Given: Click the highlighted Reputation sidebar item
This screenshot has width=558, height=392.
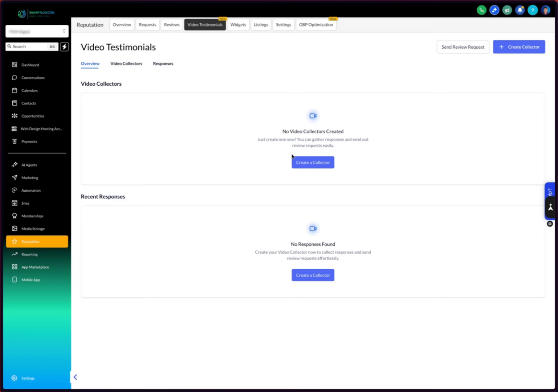Looking at the screenshot, I should [x=37, y=241].
